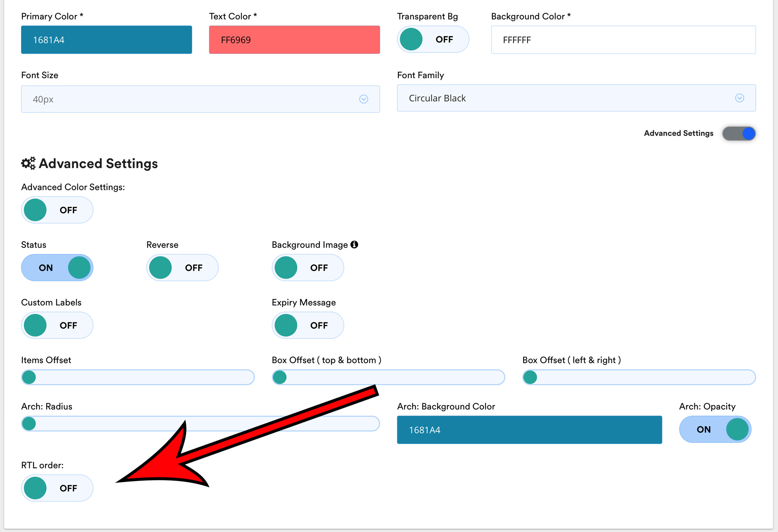This screenshot has width=778, height=532.
Task: Click the Custom Labels label
Action: pyautogui.click(x=51, y=303)
